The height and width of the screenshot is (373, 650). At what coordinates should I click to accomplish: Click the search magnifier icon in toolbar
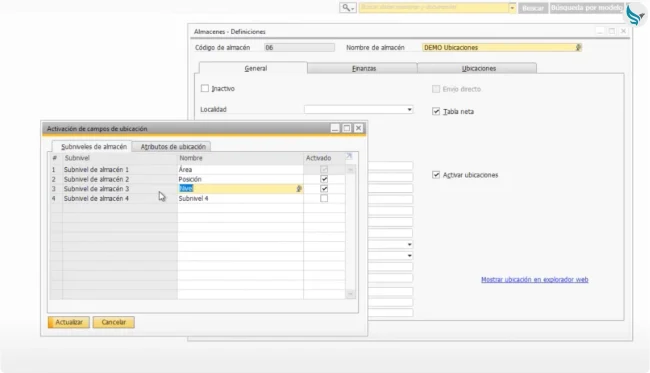347,8
